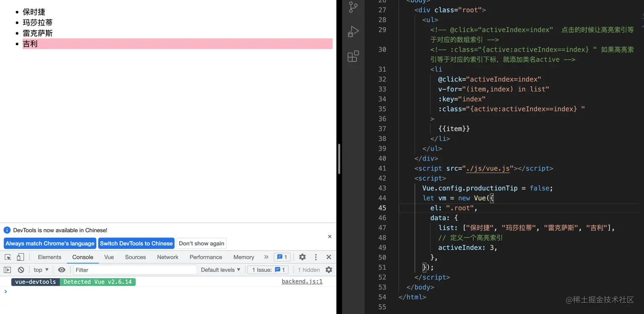This screenshot has width=644, height=314.
Task: Open issues badge in DevTools tab bar
Action: click(x=282, y=257)
